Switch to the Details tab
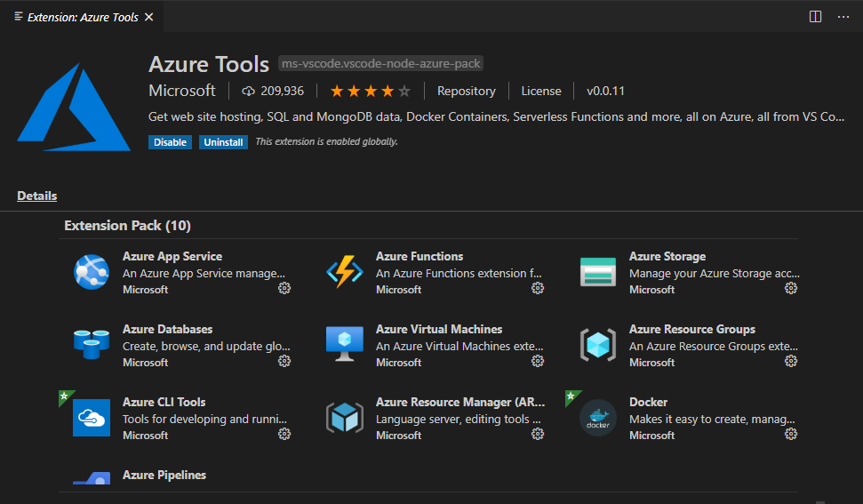The width and height of the screenshot is (863, 504). click(x=36, y=196)
